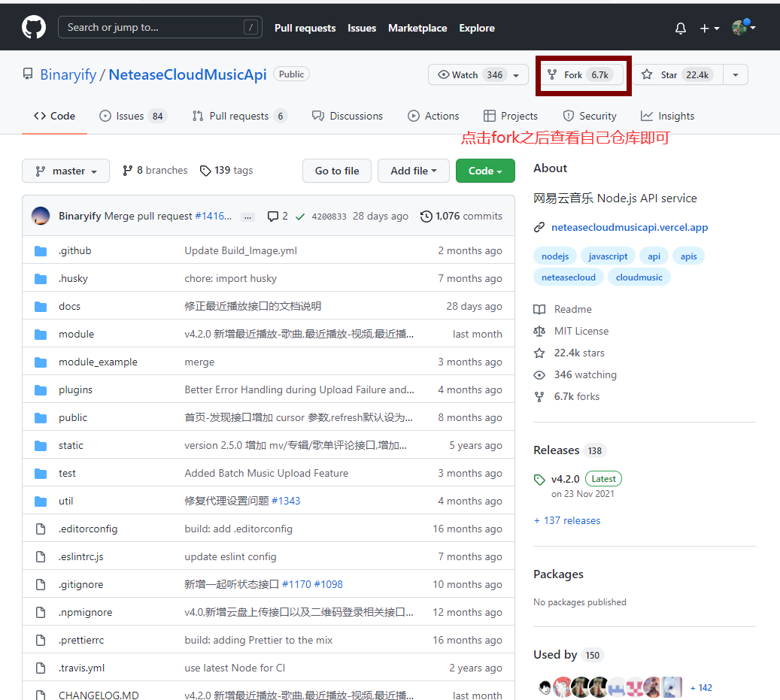Open the module_example folder

click(98, 362)
